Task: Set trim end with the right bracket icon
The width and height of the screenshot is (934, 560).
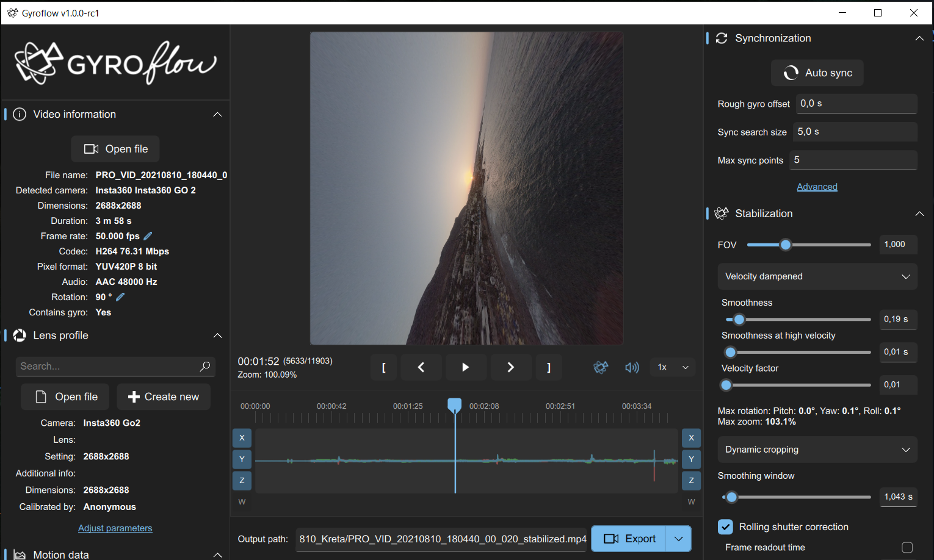Action: [549, 367]
